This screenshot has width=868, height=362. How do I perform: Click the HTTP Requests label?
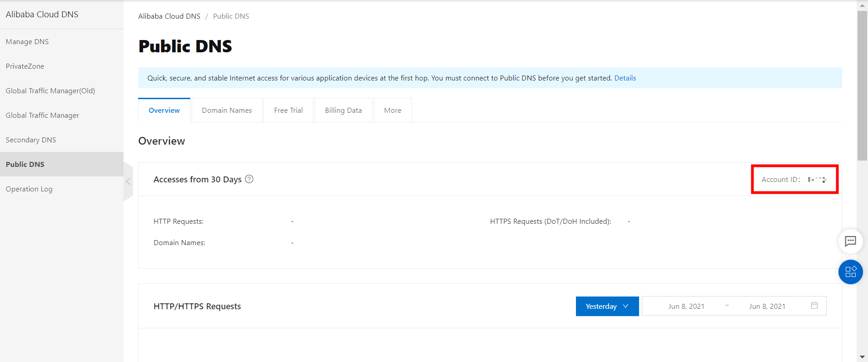179,221
